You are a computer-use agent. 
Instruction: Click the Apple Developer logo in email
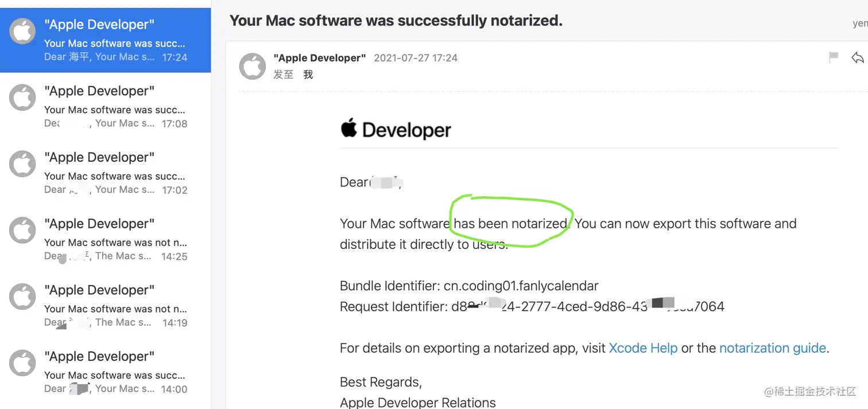396,129
